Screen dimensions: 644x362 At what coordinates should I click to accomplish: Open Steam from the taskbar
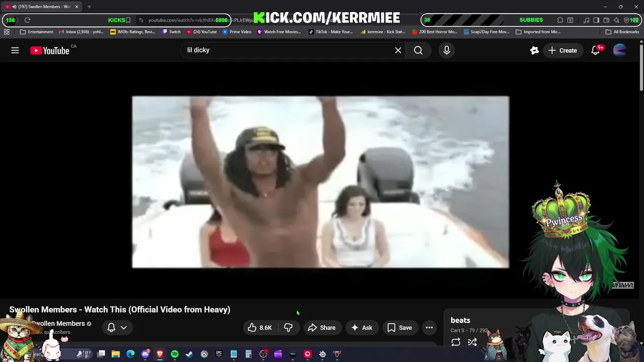coord(189,354)
